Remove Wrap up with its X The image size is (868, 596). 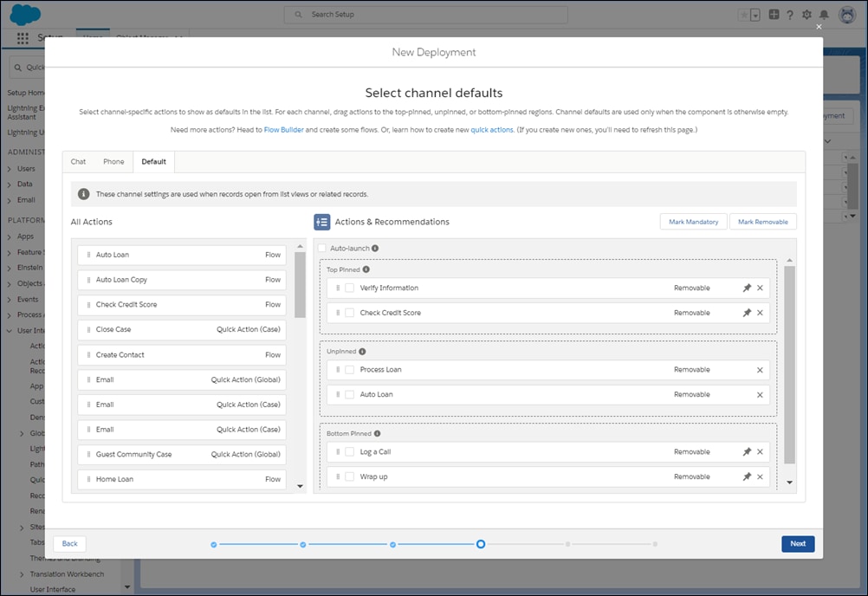click(x=760, y=476)
